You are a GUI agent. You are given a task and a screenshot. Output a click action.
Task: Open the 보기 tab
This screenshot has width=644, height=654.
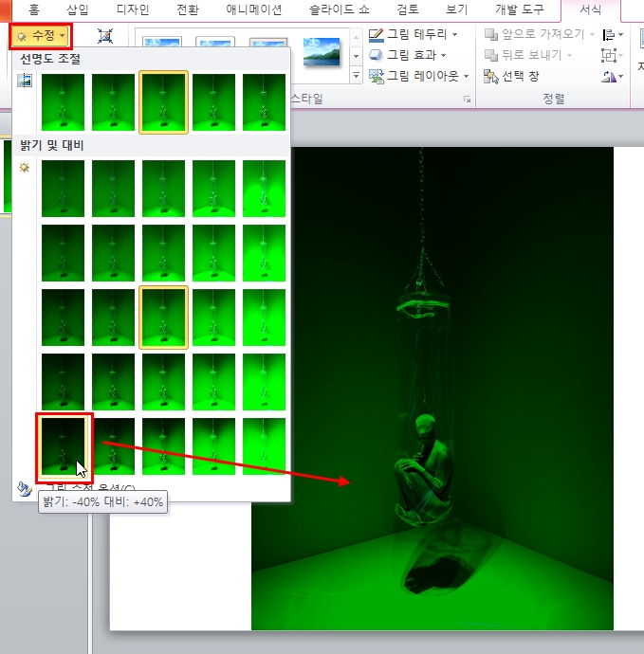[456, 9]
